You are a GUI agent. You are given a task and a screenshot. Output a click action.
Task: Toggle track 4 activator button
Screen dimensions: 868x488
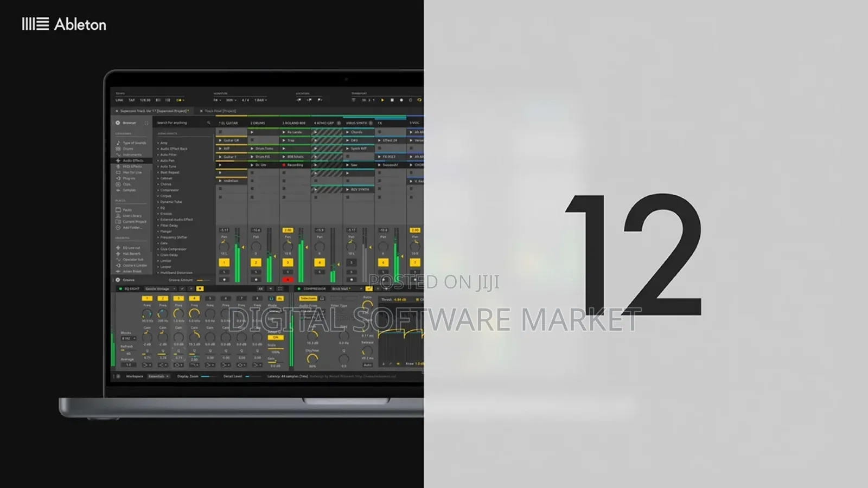pyautogui.click(x=320, y=262)
